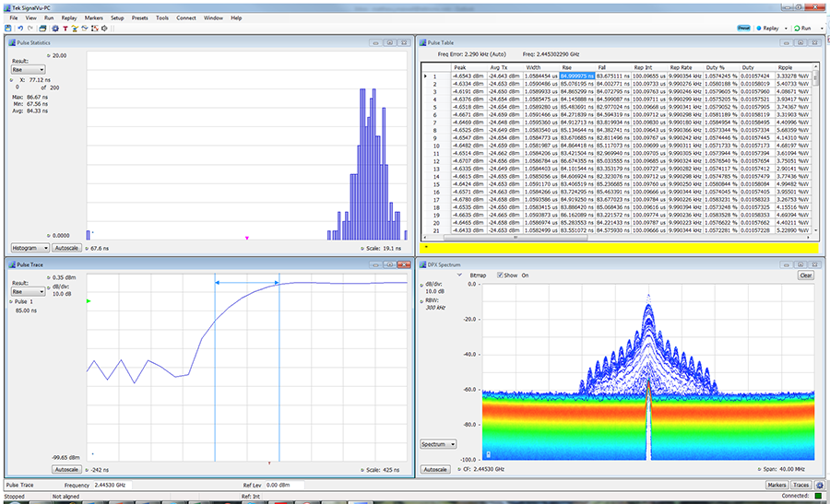This screenshot has width=830, height=504.
Task: Open the Presets menu
Action: pos(139,18)
